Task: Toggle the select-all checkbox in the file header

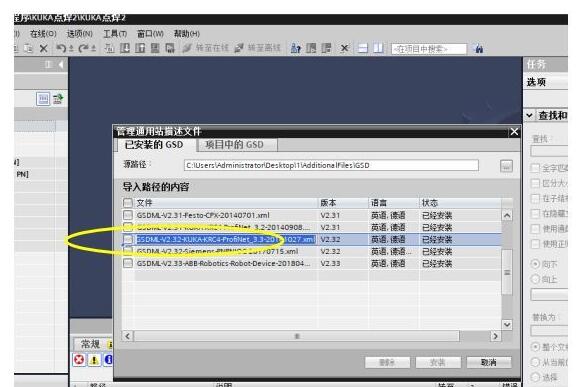Action: point(128,203)
